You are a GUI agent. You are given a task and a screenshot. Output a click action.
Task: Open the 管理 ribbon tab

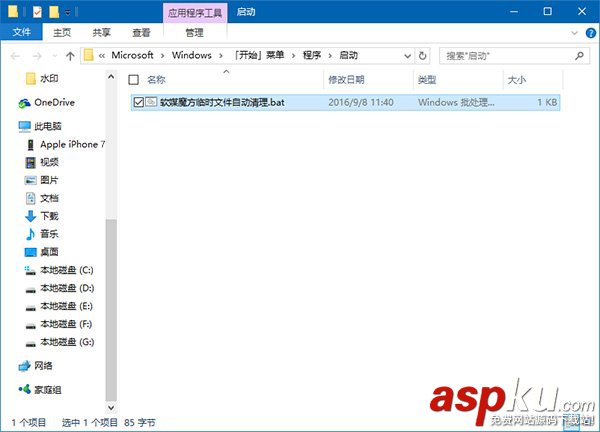(x=194, y=33)
